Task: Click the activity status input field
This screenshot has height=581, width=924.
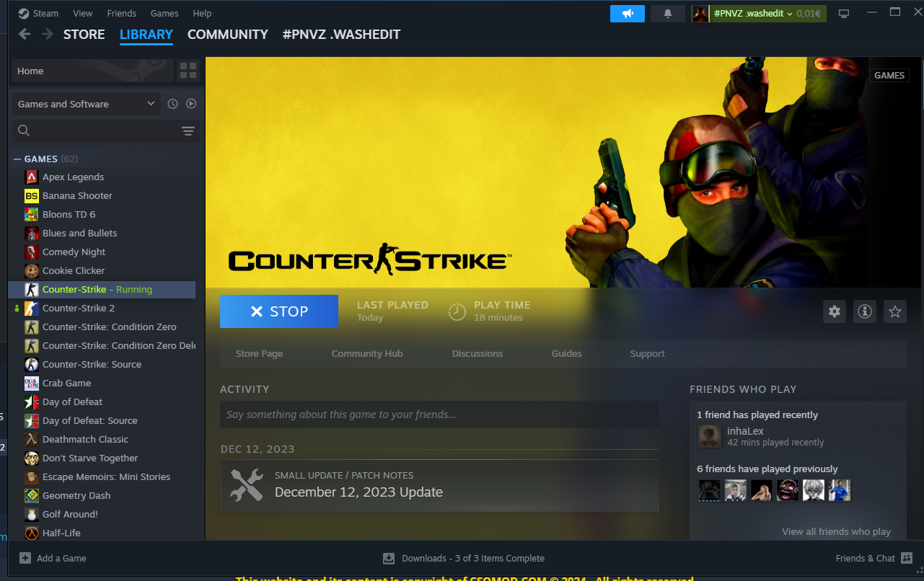Action: (x=439, y=414)
